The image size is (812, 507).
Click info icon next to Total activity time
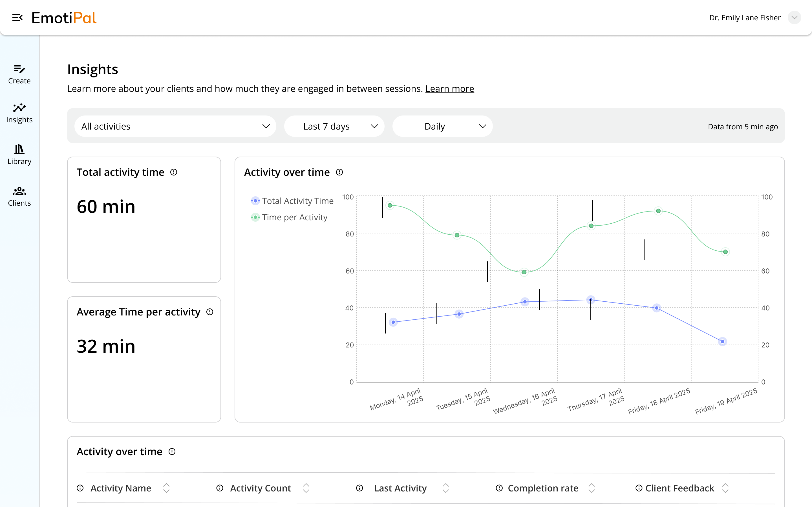[173, 172]
